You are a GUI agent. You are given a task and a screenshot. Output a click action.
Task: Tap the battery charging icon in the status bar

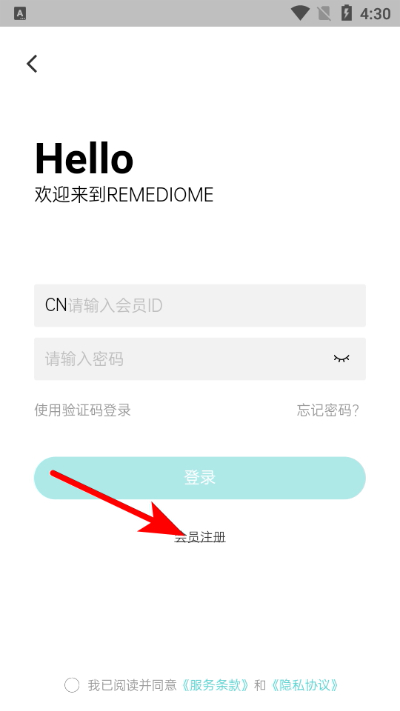coord(346,13)
